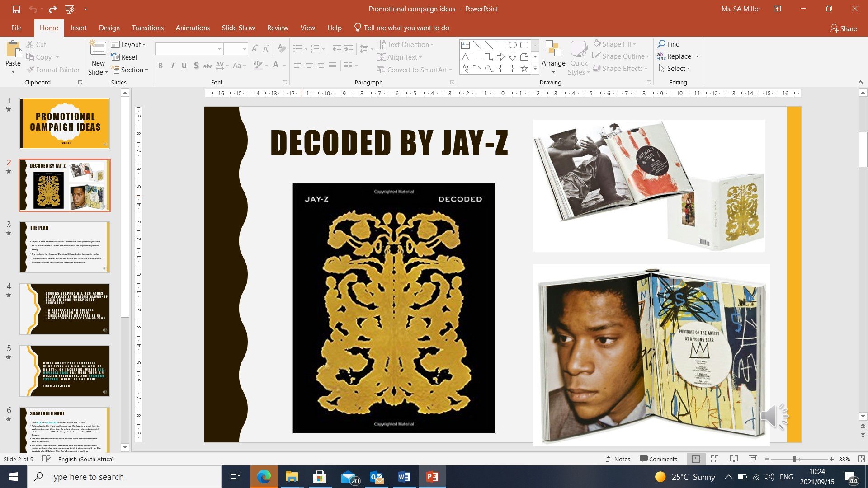Click the Comments button in status bar

pos(658,459)
